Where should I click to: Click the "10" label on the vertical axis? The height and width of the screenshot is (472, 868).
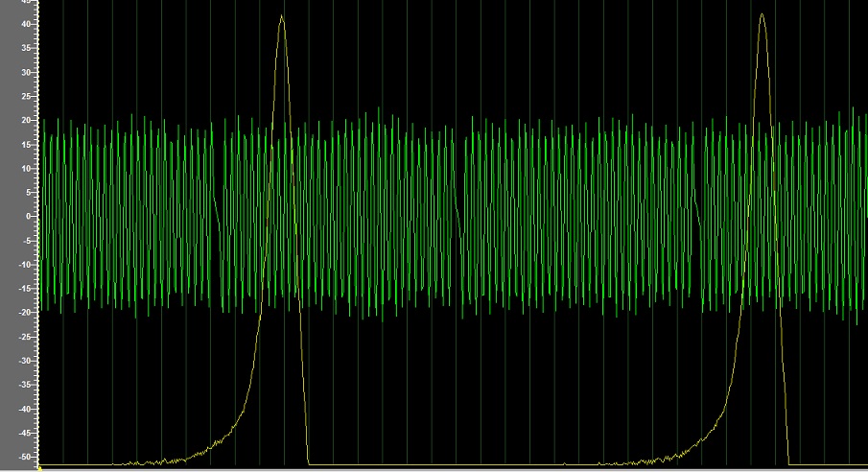pyautogui.click(x=26, y=169)
